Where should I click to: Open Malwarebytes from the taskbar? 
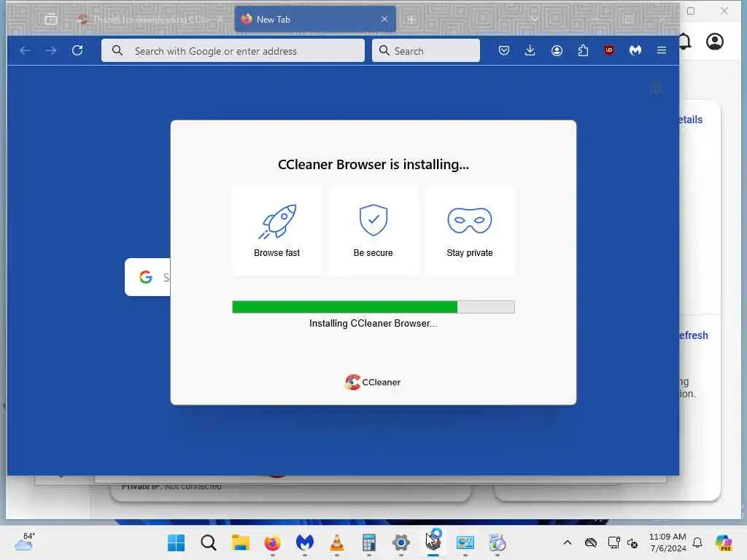point(304,542)
